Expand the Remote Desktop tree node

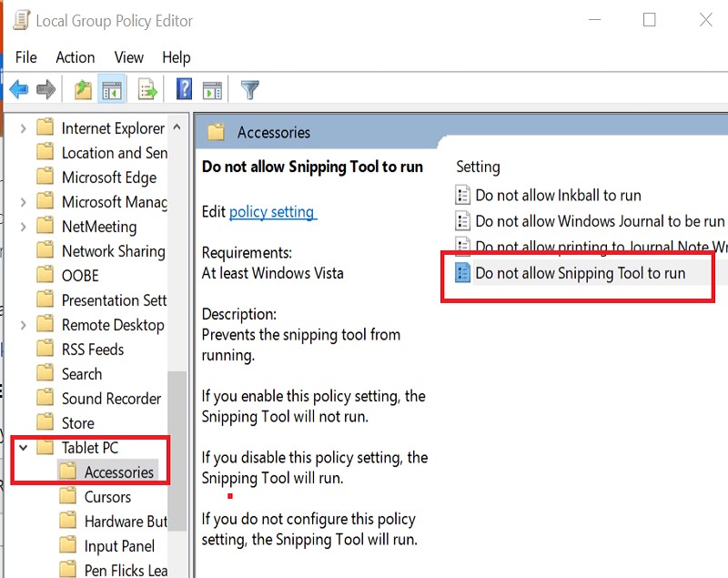pyautogui.click(x=23, y=325)
